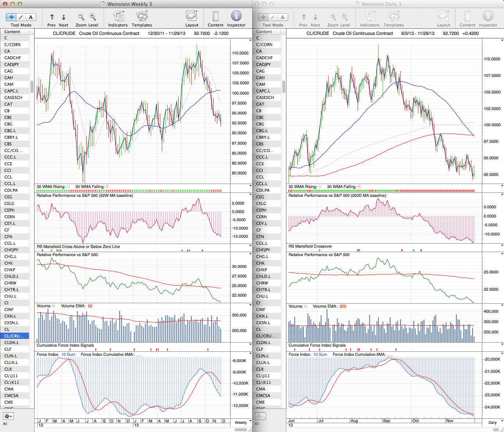Select CAT symbol in Weekly content list

pyautogui.click(x=8, y=104)
